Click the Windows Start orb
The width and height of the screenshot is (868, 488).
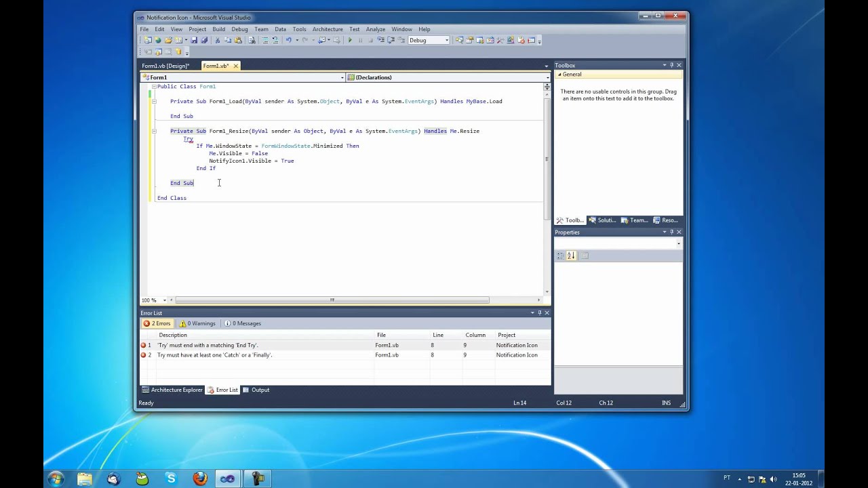pos(56,479)
